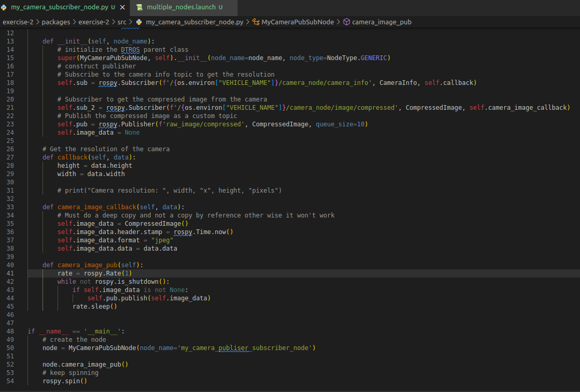580x392 pixels.
Task: Click node.camera_image_pub() on line 52
Action: (x=85, y=364)
